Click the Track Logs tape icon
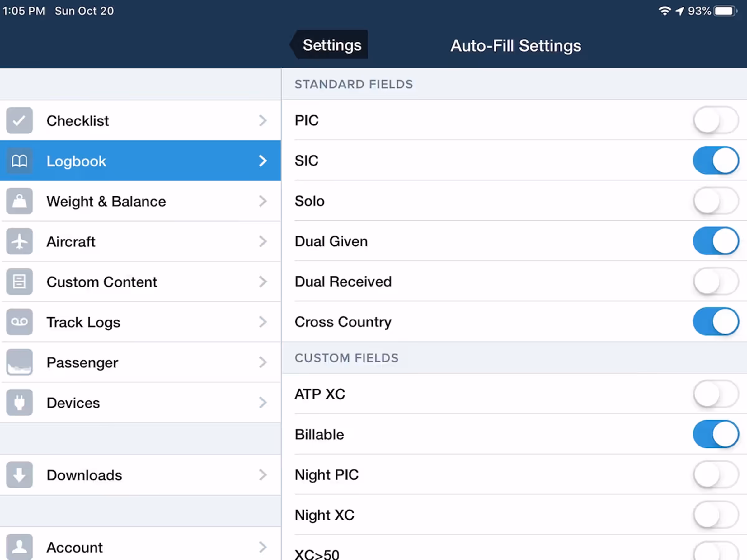Viewport: 747px width, 560px height. tap(19, 322)
